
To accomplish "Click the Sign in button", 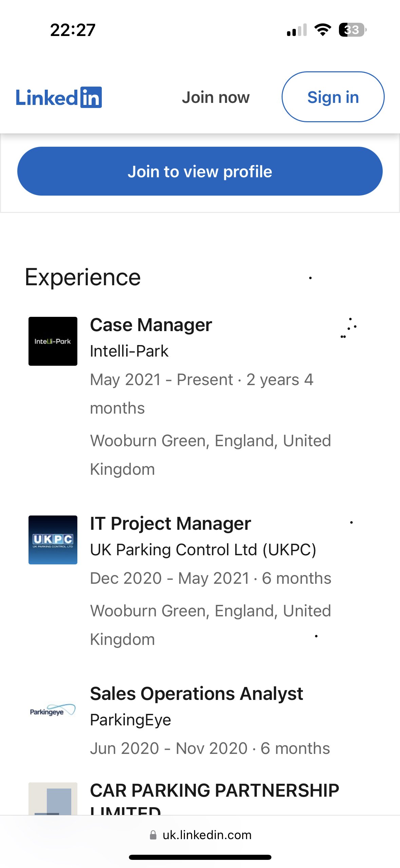I will 333,97.
